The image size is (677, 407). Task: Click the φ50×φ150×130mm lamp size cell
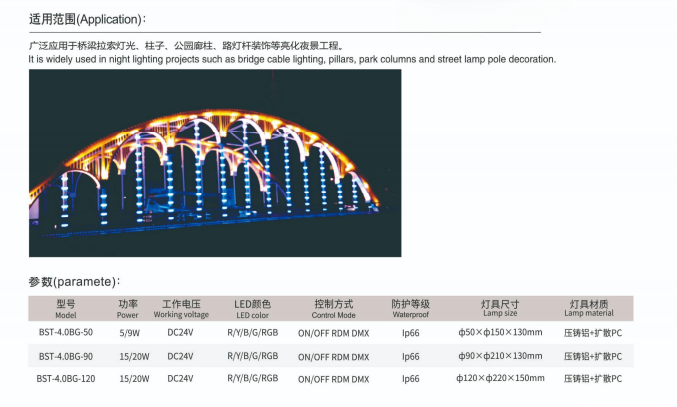pyautogui.click(x=500, y=332)
